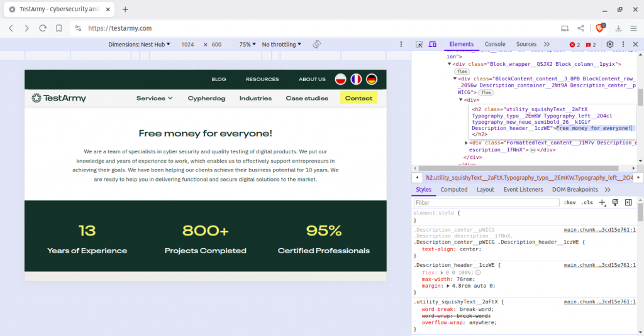644x336 pixels.
Task: Click the rotate screen icon
Action: tap(317, 45)
